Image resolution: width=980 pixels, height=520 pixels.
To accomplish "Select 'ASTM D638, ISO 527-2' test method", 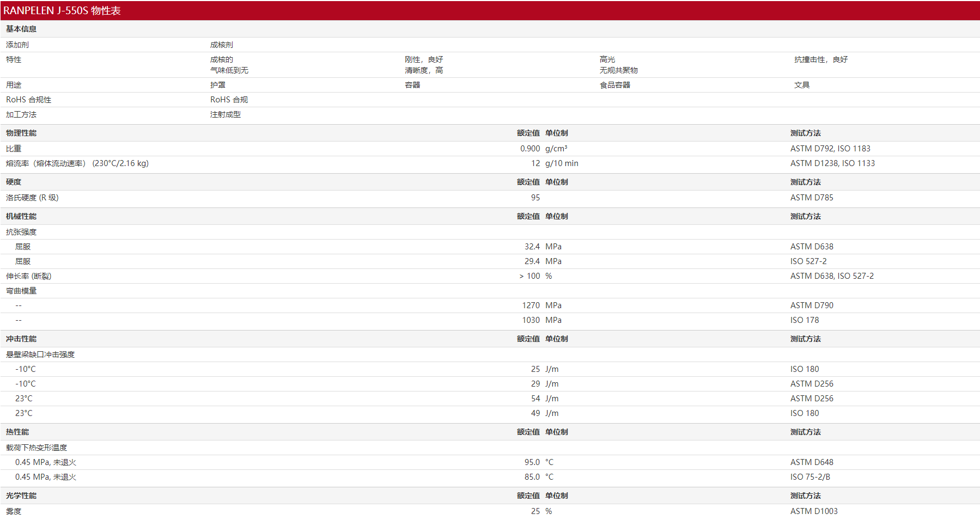I will tap(832, 276).
